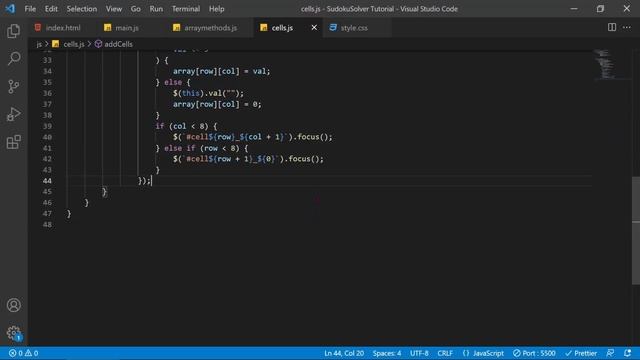Click the VS Code logo icon

click(10, 9)
